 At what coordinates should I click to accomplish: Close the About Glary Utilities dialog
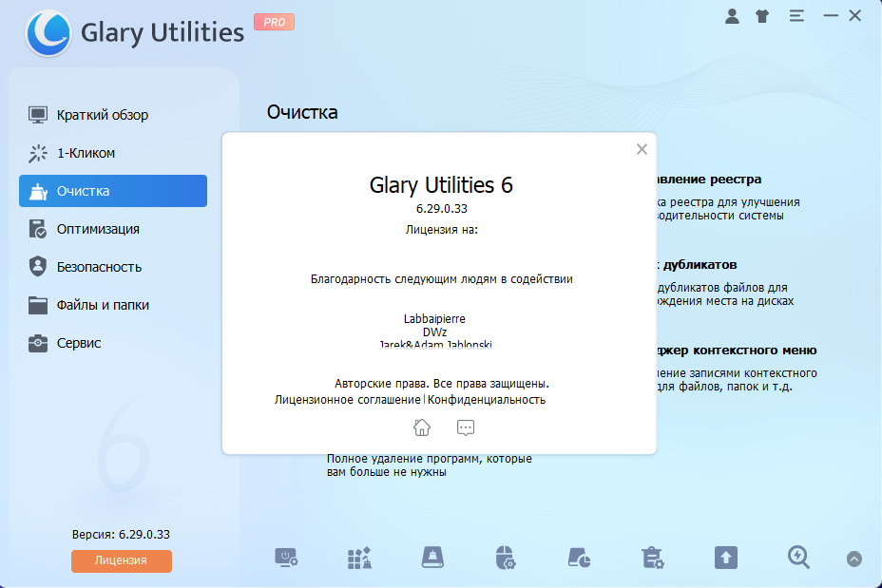tap(642, 149)
